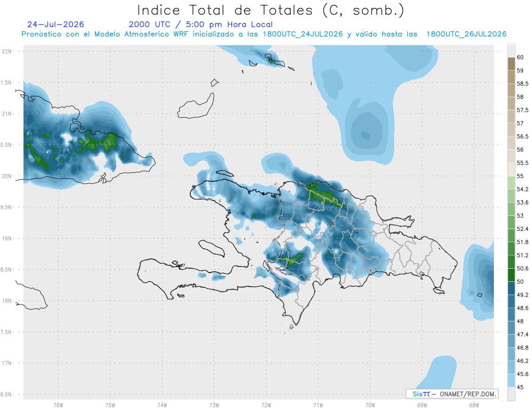Viewport: 532px width, 411px height.
Task: Click the colorbar value 45.6
Action: pyautogui.click(x=523, y=374)
